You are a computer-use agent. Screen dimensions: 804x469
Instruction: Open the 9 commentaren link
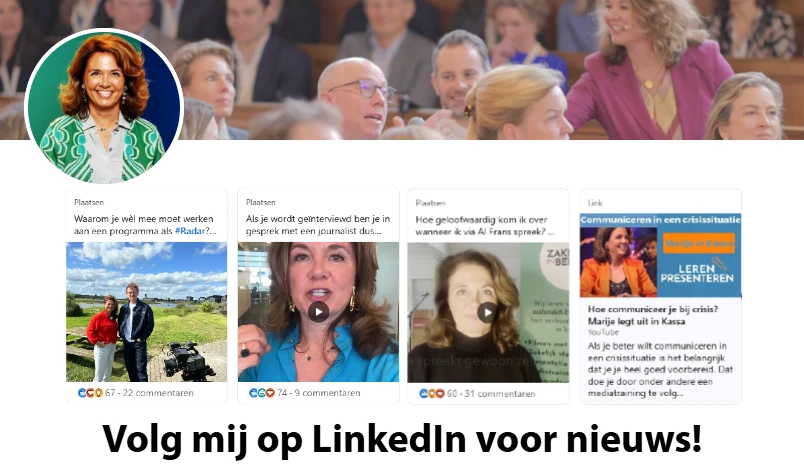point(327,393)
